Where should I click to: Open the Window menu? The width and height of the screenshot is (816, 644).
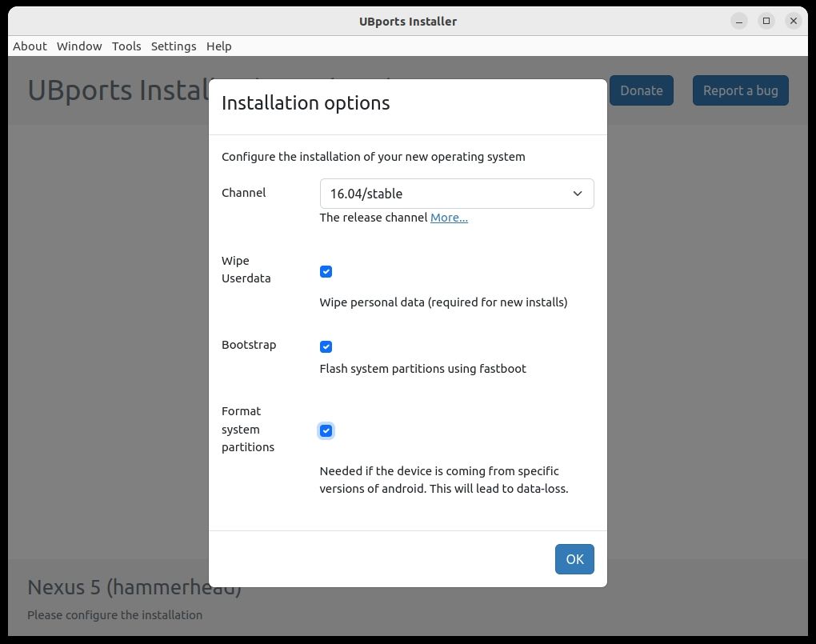pos(79,46)
